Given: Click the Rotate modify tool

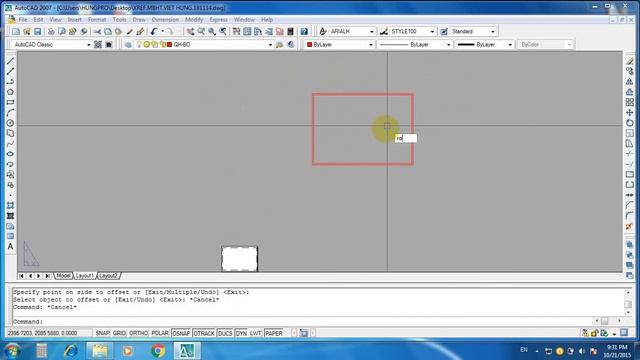Looking at the screenshot, I should point(630,123).
